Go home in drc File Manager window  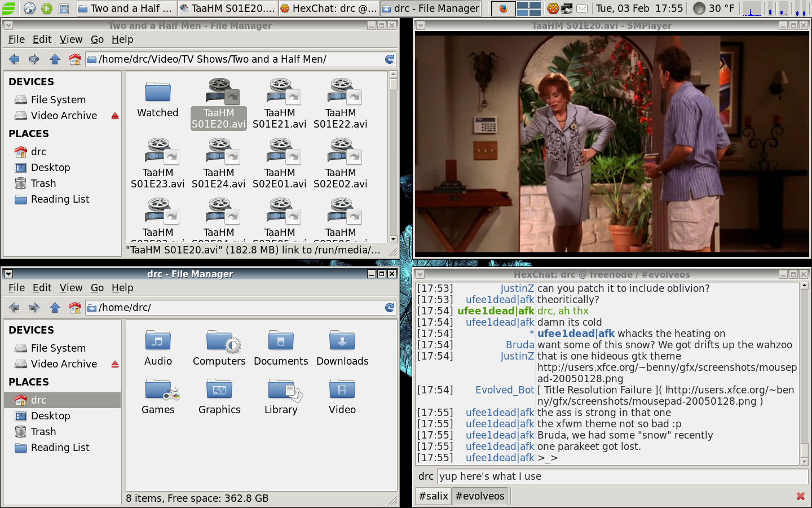coord(74,308)
